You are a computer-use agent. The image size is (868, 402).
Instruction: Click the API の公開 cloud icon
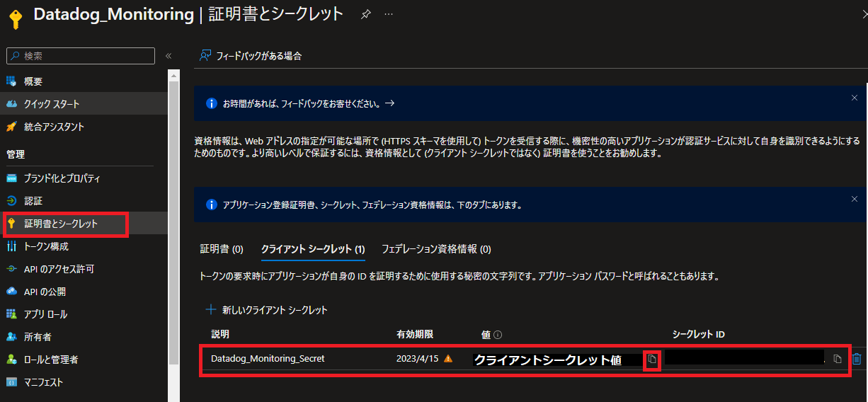pyautogui.click(x=11, y=292)
